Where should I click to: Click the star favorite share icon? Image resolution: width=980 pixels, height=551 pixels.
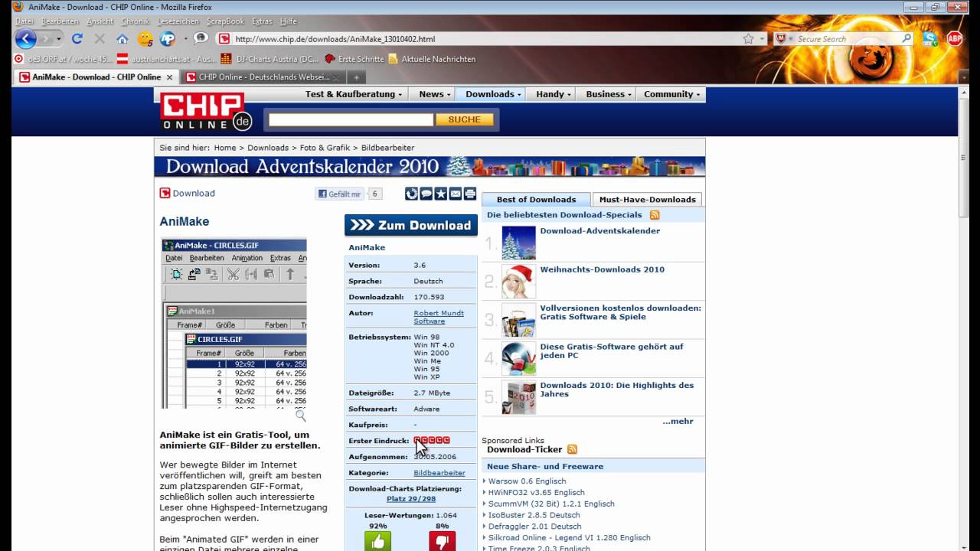(441, 194)
